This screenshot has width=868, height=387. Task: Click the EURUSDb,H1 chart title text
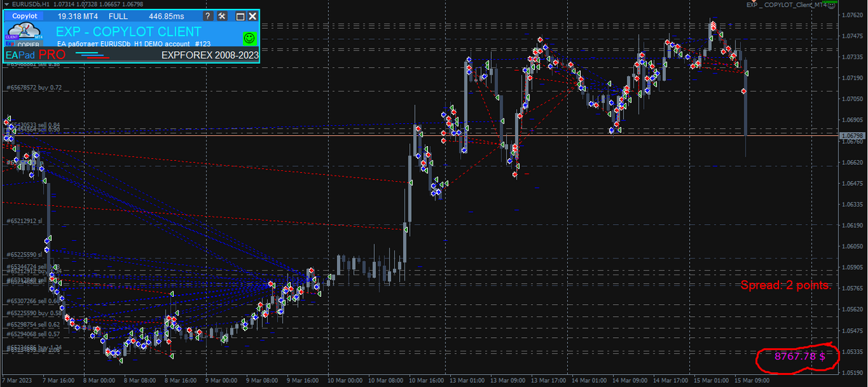coord(30,4)
